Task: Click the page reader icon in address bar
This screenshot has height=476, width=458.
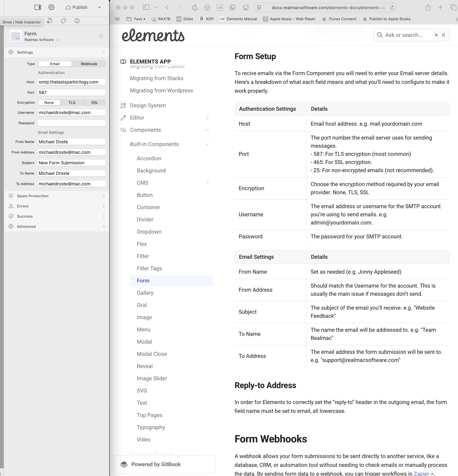Action: point(259,7)
